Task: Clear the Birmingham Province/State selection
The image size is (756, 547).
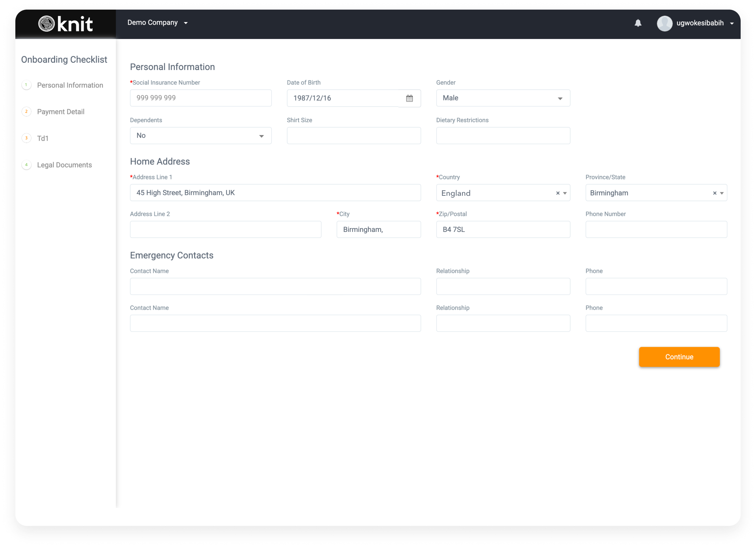Action: 714,193
